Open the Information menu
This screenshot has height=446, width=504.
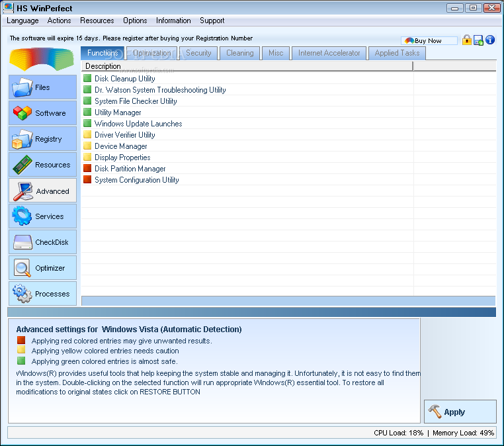tap(173, 21)
